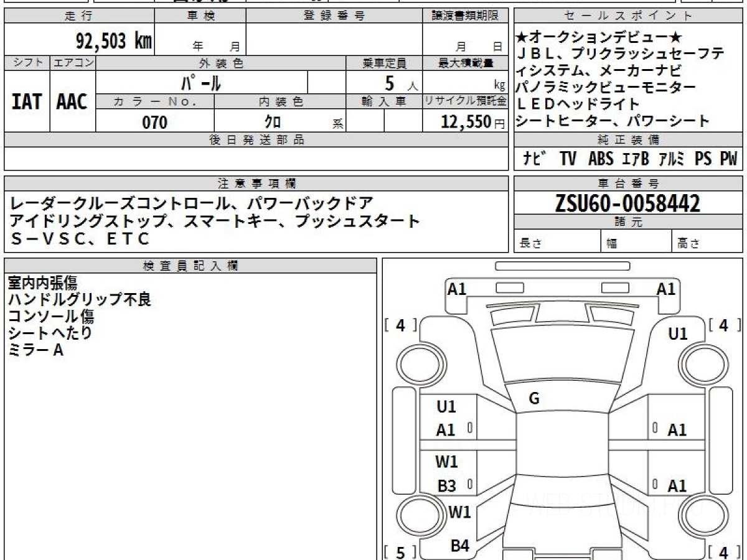Select the アルミ alloy wheels label
The width and height of the screenshot is (747, 560).
(672, 159)
